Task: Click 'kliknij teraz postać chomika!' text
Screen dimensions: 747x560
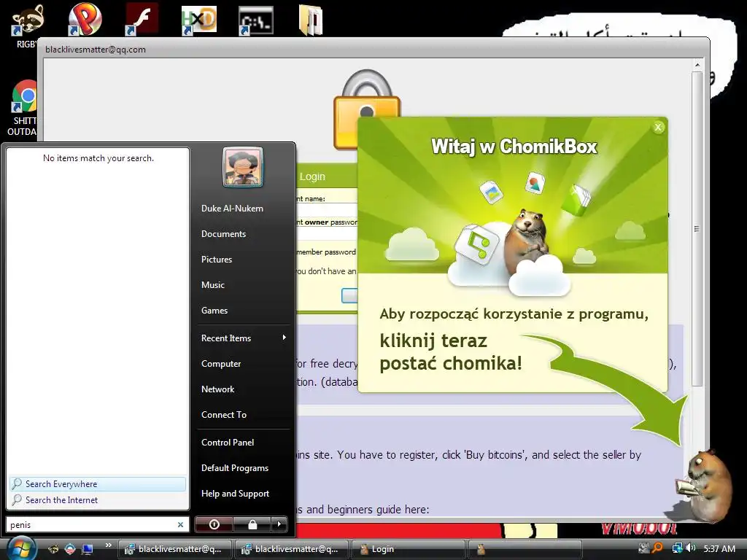Action: click(450, 352)
